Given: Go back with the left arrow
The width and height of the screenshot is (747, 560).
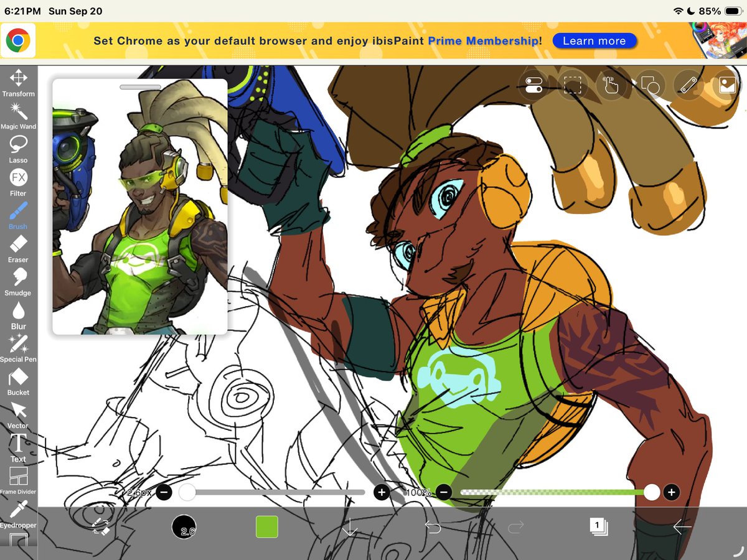Looking at the screenshot, I should pos(682,527).
